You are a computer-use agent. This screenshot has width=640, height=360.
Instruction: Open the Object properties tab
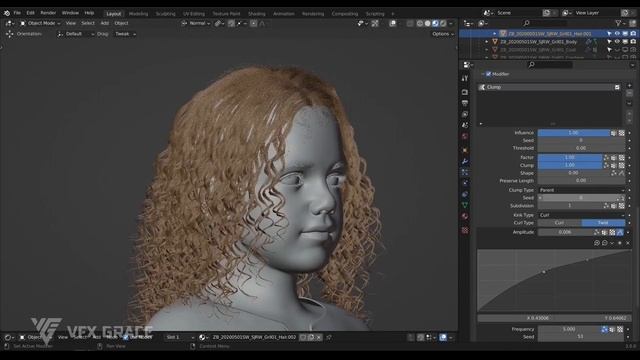click(465, 150)
